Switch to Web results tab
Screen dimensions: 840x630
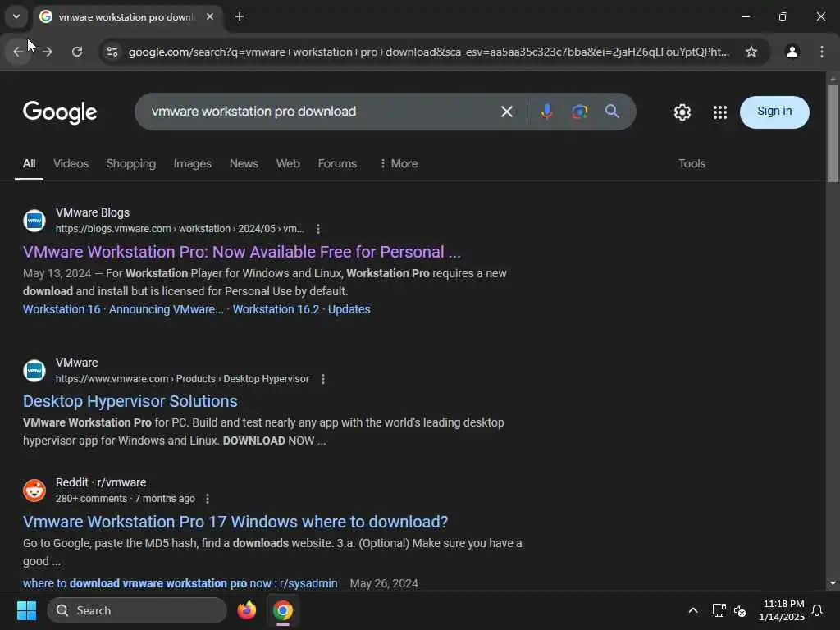pos(288,164)
